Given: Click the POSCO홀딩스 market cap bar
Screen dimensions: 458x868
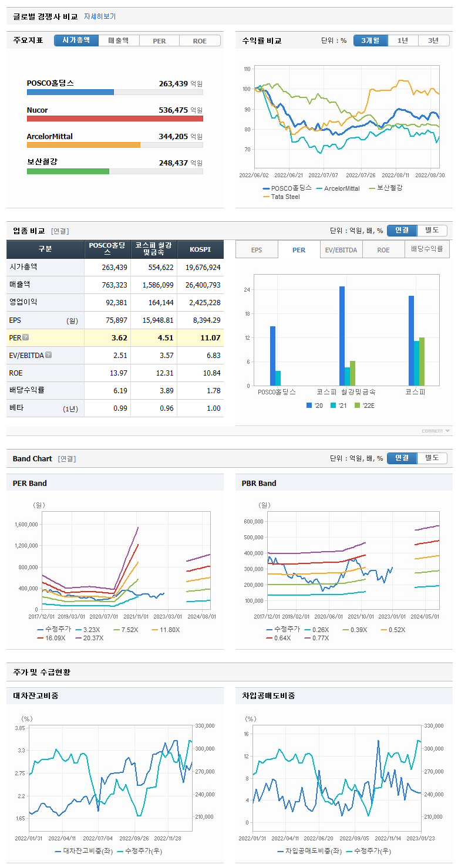Looking at the screenshot, I should (x=70, y=92).
